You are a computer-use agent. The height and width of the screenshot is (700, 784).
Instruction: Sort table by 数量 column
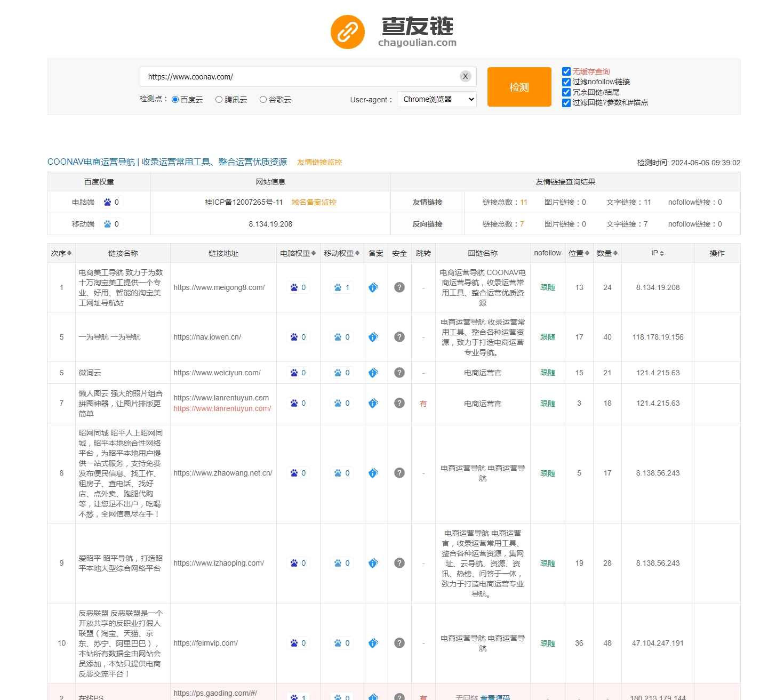607,253
